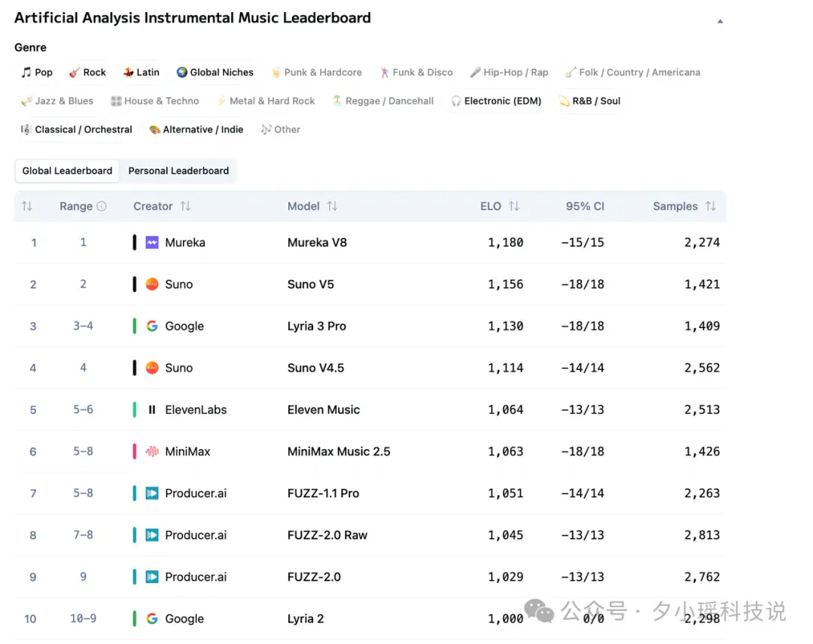Image resolution: width=813 pixels, height=644 pixels.
Task: Sort table by ELO column arrows
Action: tap(514, 206)
